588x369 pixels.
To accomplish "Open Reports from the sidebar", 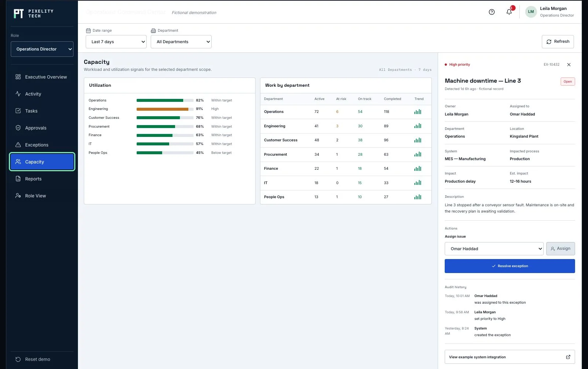I will pos(42,179).
